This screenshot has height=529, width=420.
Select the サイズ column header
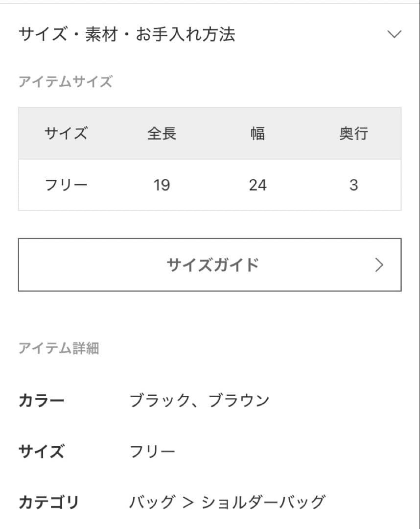coord(66,133)
